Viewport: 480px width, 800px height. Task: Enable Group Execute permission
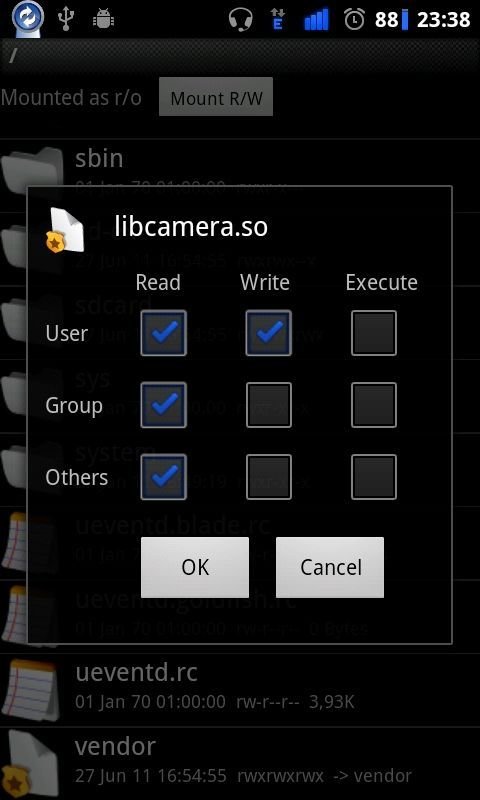pyautogui.click(x=374, y=405)
